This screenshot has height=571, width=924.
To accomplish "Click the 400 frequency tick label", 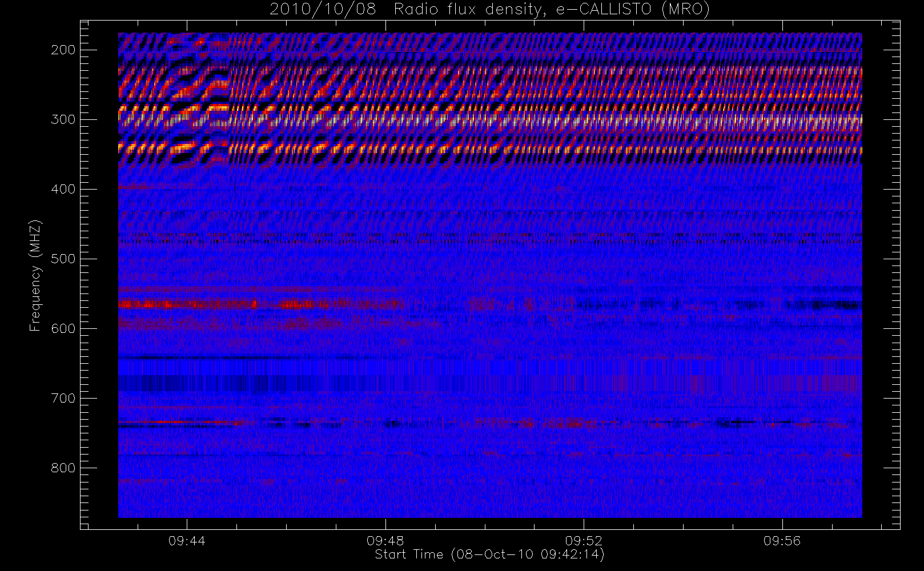I will coord(63,189).
